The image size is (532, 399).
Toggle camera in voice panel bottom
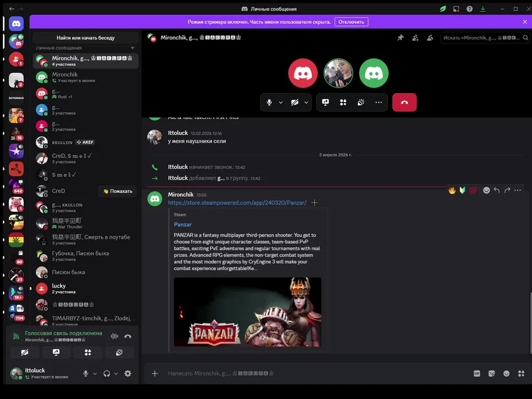[24, 352]
